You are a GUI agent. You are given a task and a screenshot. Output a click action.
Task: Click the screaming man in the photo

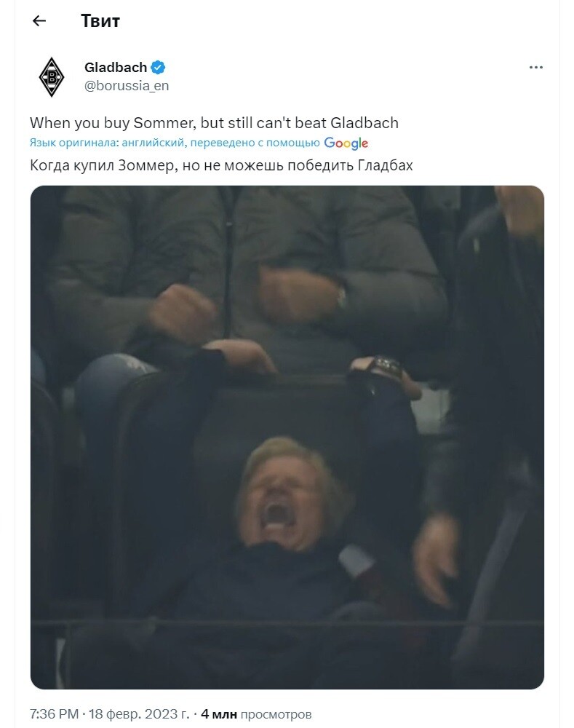coord(287,496)
